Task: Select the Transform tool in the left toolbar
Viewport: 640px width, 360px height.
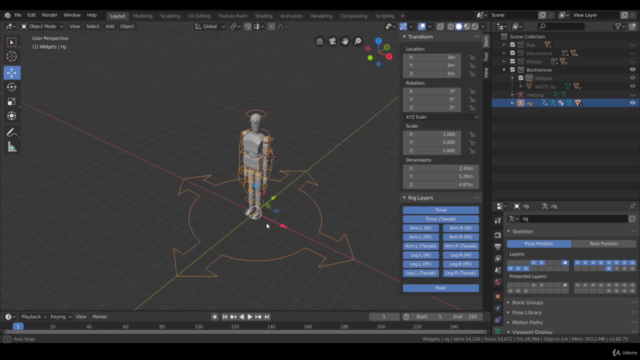Action: point(12,116)
